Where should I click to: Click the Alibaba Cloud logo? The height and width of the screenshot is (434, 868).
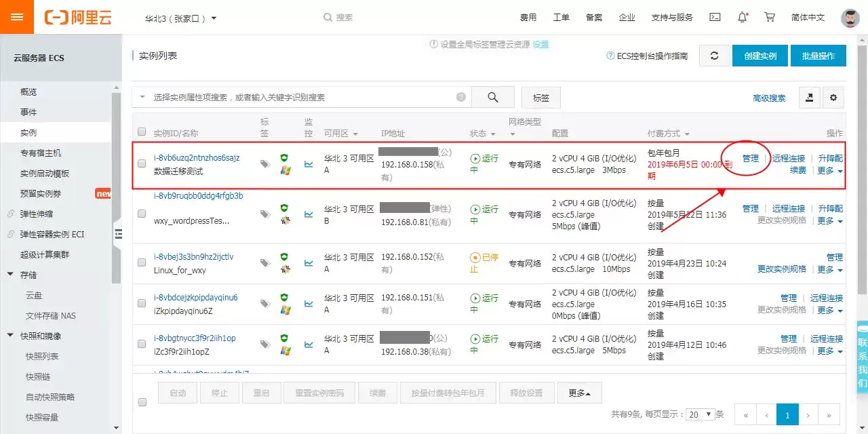pos(77,18)
